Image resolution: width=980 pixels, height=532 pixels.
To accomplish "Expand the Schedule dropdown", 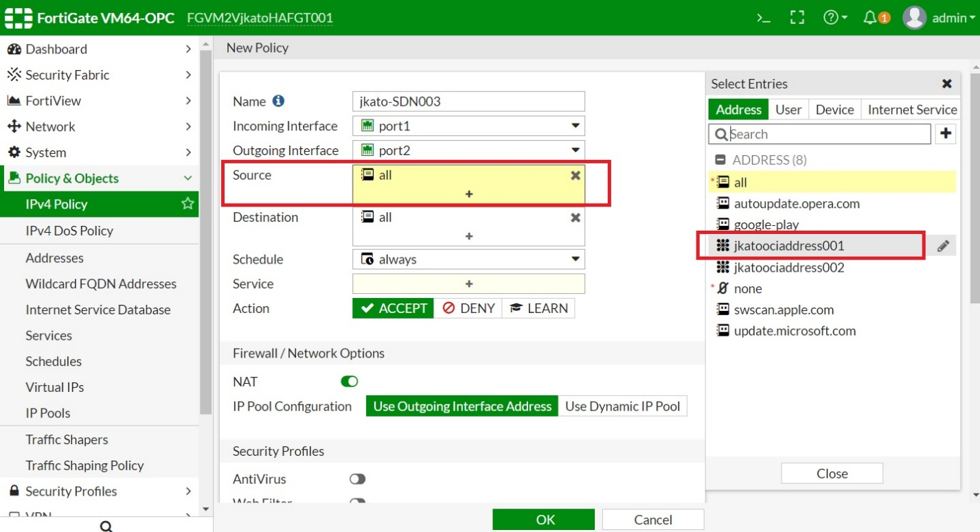I will click(576, 259).
